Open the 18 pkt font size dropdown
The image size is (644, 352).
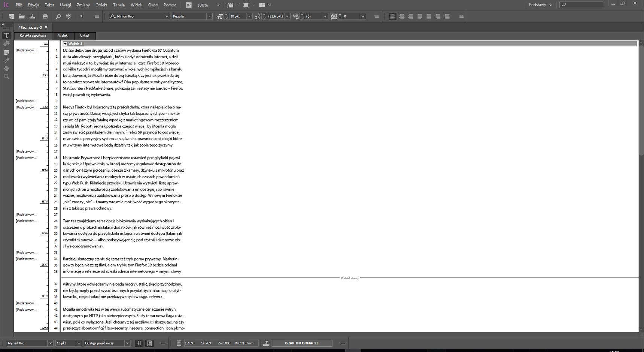click(x=249, y=16)
